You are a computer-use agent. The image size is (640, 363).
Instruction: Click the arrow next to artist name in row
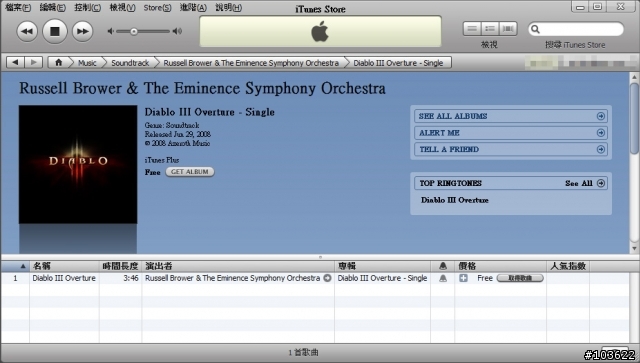(x=327, y=278)
